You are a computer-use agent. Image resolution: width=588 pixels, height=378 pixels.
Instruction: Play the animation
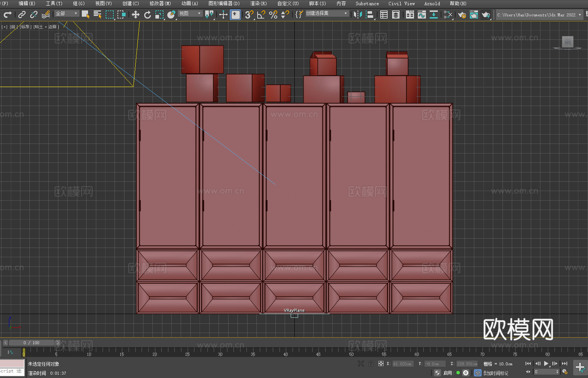[x=546, y=364]
